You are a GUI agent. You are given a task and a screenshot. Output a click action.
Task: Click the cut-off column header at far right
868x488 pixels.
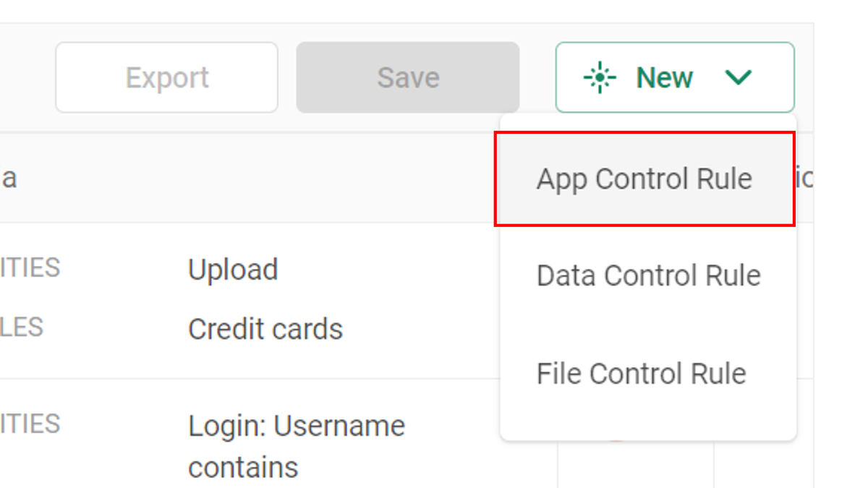click(804, 178)
